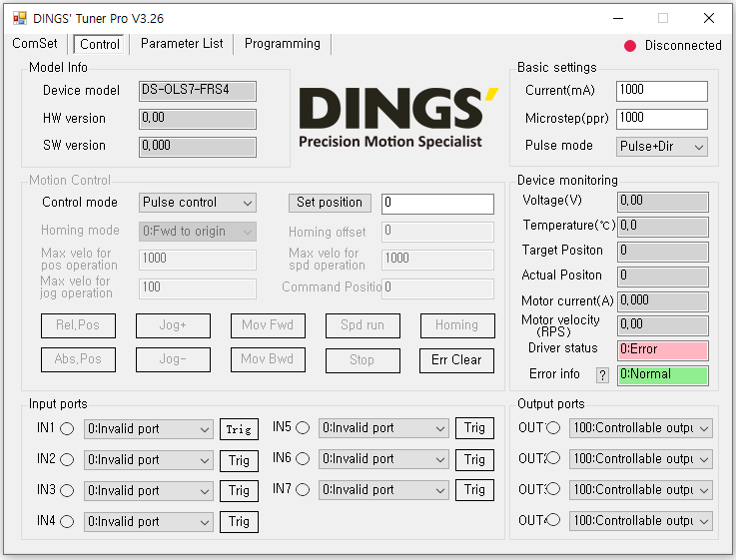Click the Rel.Pos button
The height and width of the screenshot is (560, 736).
click(78, 325)
